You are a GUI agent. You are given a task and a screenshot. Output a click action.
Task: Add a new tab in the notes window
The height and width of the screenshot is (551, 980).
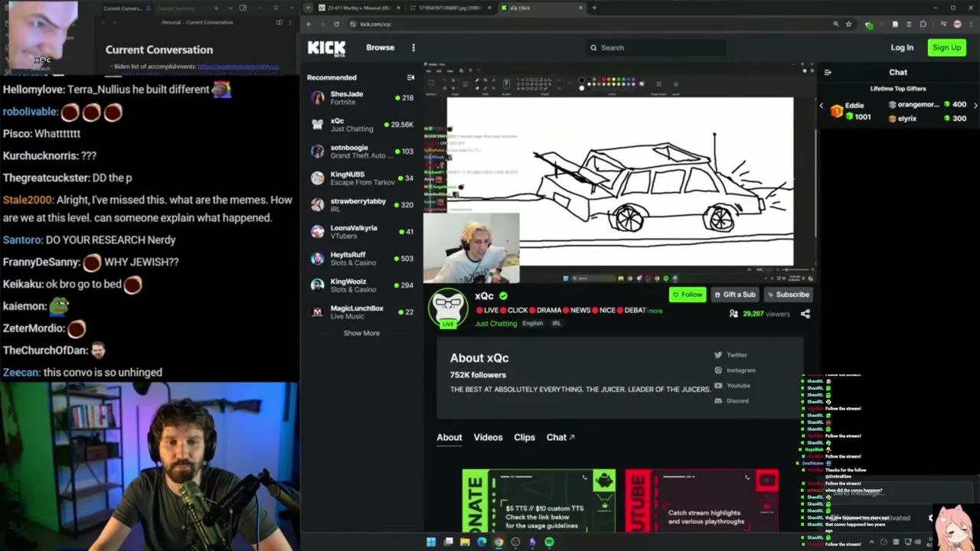pos(216,8)
